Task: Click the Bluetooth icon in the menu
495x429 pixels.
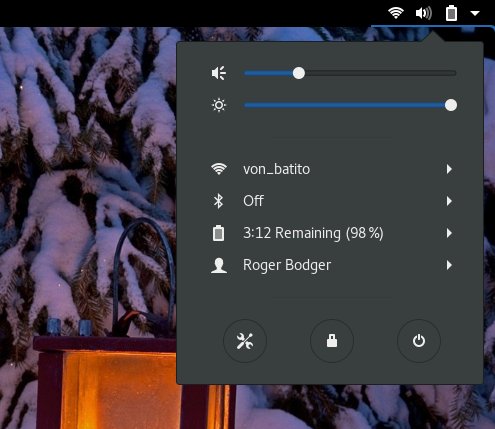Action: (218, 201)
